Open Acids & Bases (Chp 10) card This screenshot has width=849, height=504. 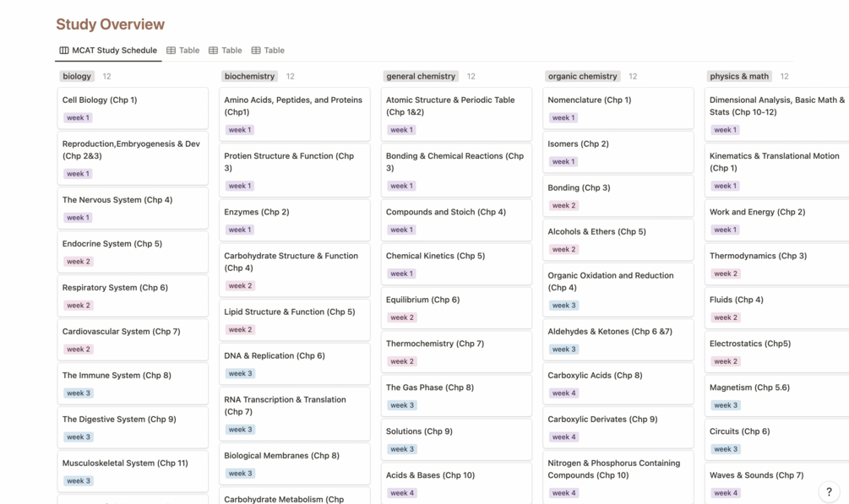click(456, 484)
